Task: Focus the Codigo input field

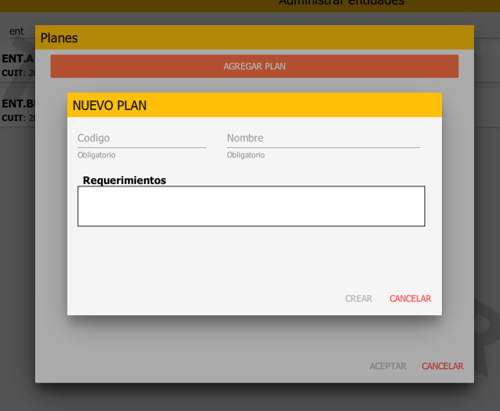Action: 142,138
